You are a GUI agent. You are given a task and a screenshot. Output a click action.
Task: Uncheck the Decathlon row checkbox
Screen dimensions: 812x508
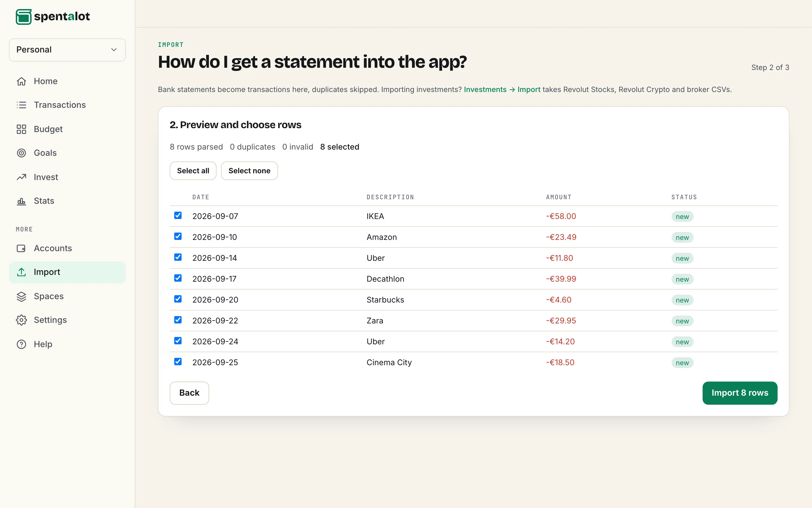(178, 278)
